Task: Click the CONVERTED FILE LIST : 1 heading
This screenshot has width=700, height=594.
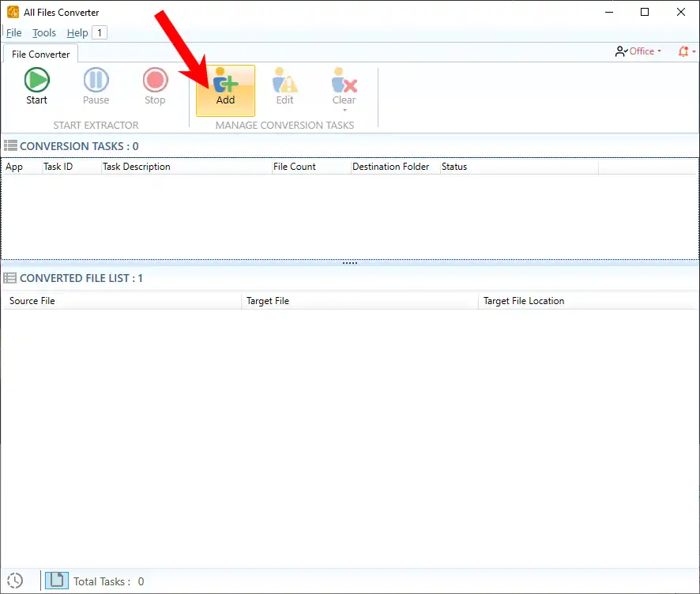Action: click(x=81, y=278)
